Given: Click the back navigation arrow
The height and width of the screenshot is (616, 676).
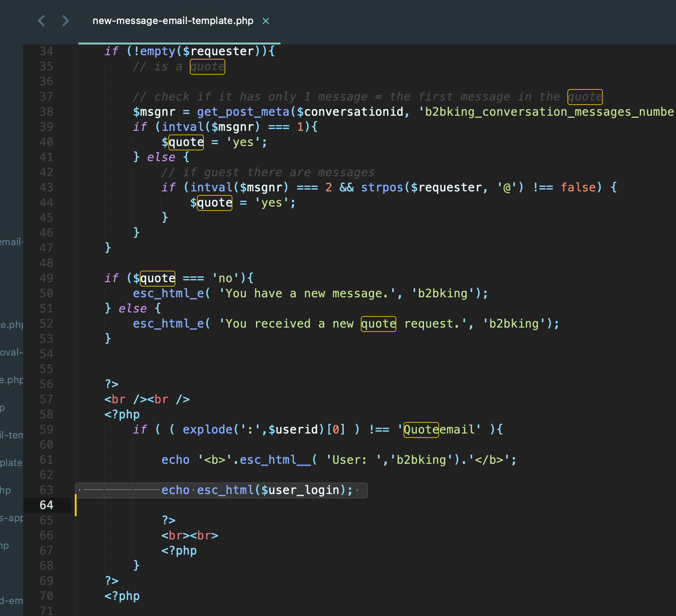Looking at the screenshot, I should [x=41, y=21].
